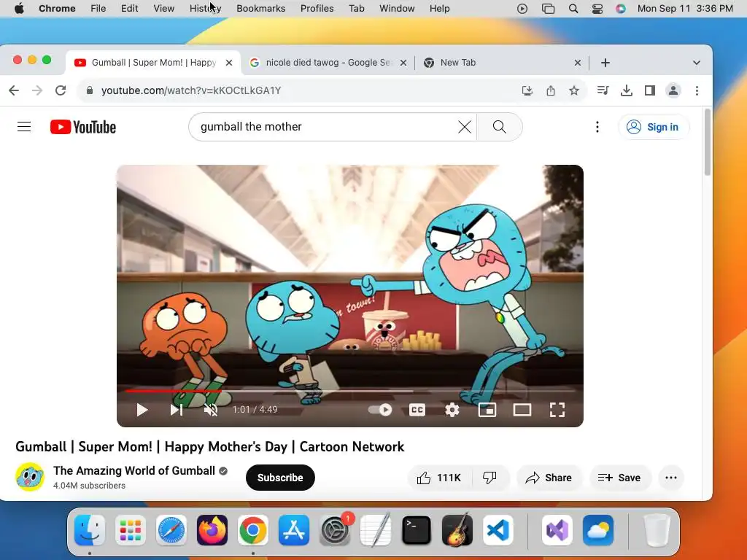747x560 pixels.
Task: Close the New Tab tab
Action: tap(578, 63)
